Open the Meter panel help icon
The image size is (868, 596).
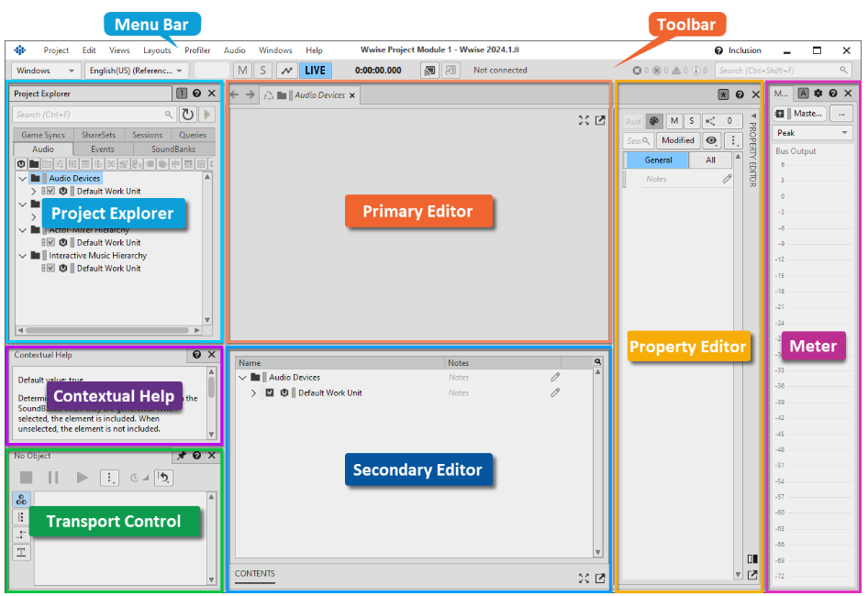(833, 94)
